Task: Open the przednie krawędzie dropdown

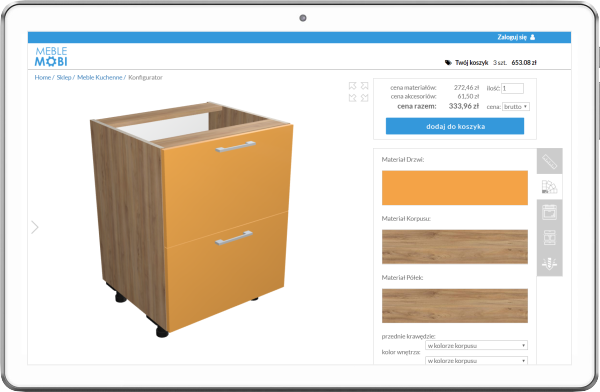Action: click(476, 345)
